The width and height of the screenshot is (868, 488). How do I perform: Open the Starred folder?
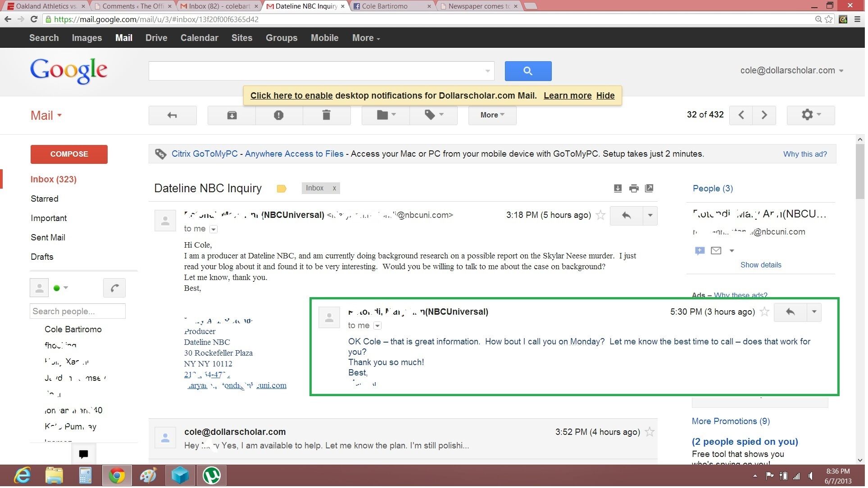45,199
